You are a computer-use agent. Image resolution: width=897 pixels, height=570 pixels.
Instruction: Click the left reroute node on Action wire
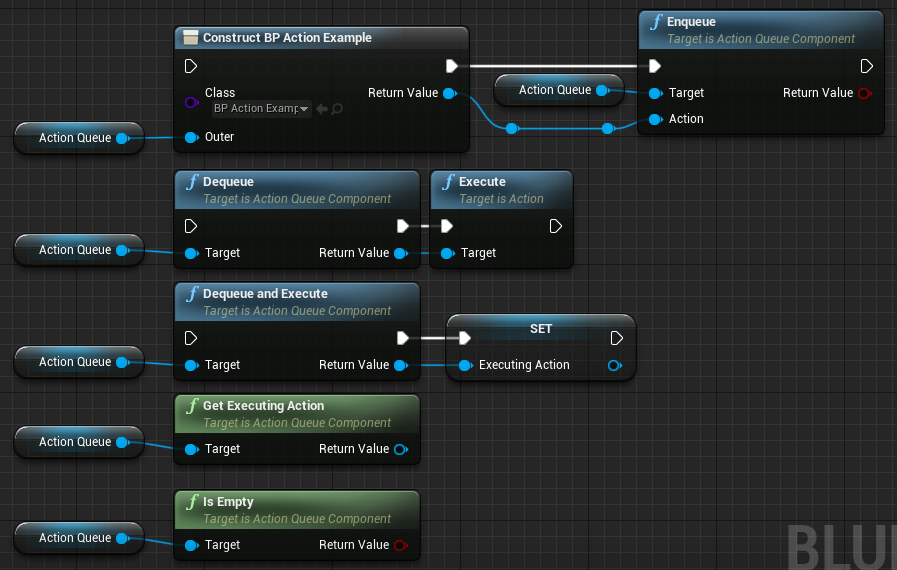(x=512, y=128)
